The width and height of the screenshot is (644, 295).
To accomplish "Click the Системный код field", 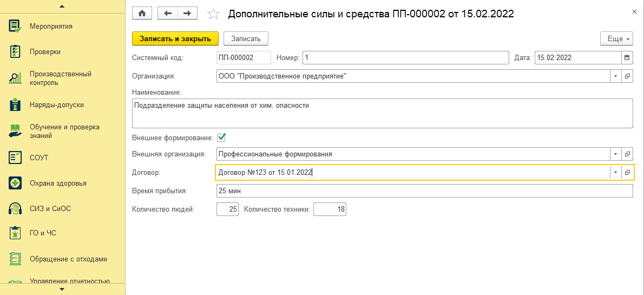I will pyautogui.click(x=244, y=58).
